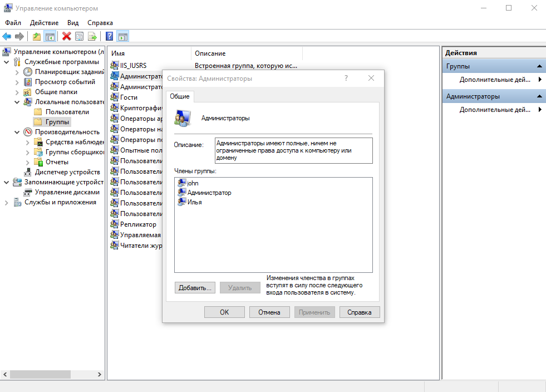Collapse Локальные пользователи tree node
Screen dimensions: 546x392
pos(17,102)
